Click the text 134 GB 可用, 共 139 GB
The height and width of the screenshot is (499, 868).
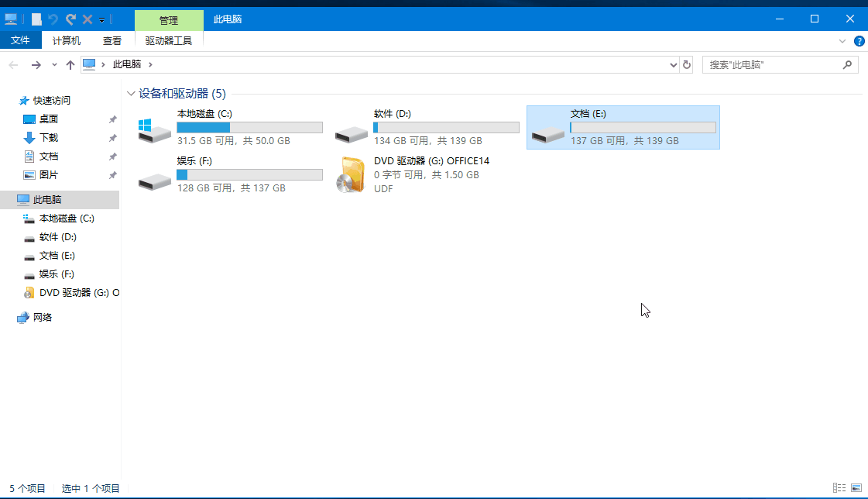pos(428,141)
